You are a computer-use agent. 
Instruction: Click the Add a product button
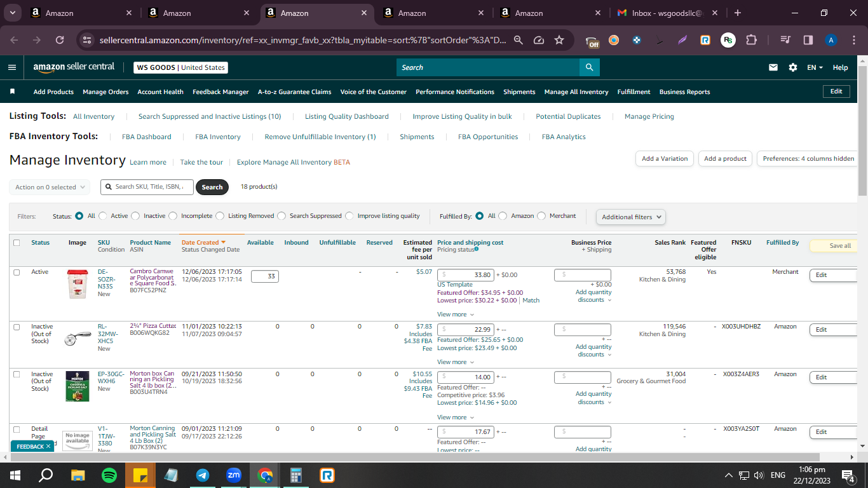[726, 159]
